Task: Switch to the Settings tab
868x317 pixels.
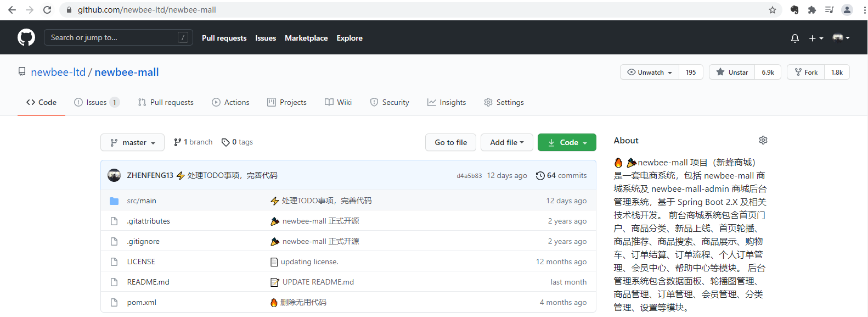Action: pyautogui.click(x=504, y=102)
